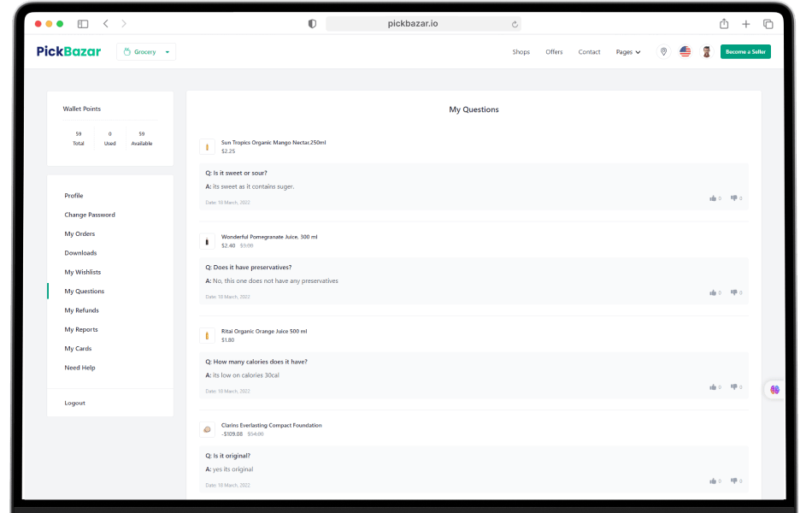This screenshot has height=513, width=812.
Task: Click the Safari share icon
Action: pos(724,24)
